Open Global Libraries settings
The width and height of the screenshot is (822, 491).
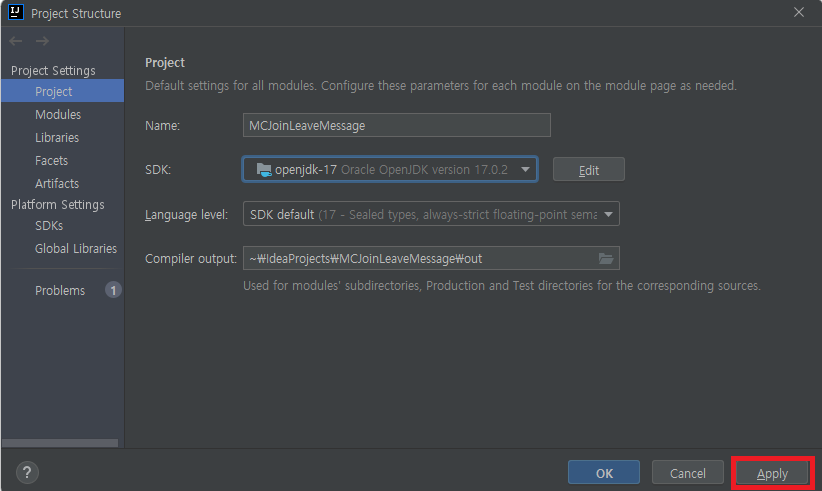click(76, 248)
